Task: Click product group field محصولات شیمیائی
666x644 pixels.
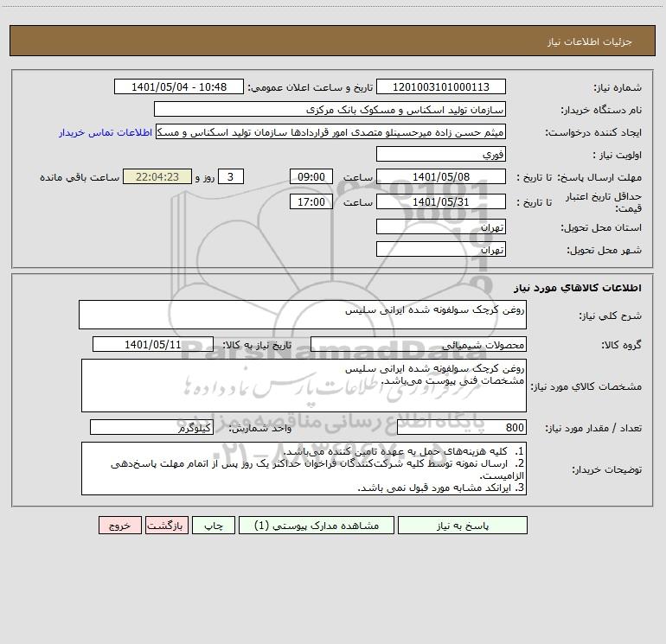Action: tap(419, 344)
